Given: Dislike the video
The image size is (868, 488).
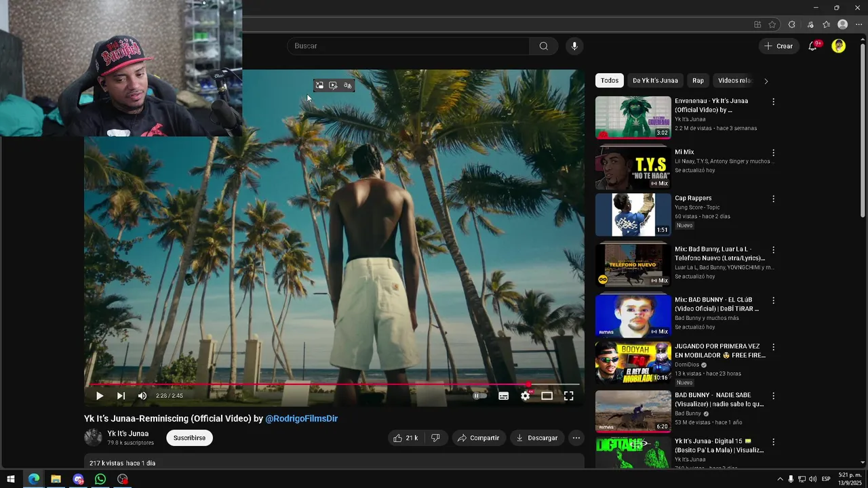Looking at the screenshot, I should coord(435,438).
